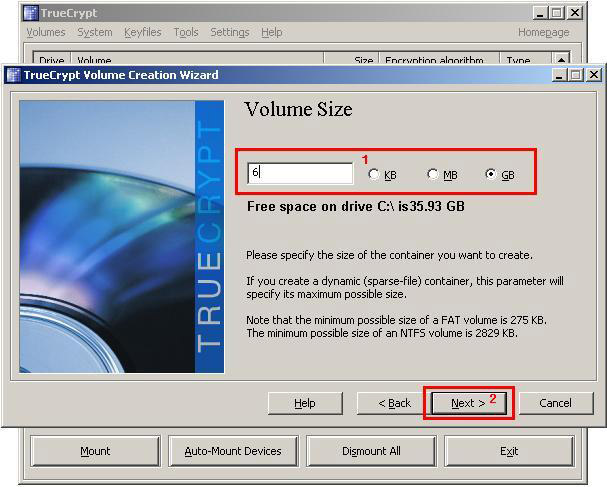Click the Volume Creation Wizard title bar icon
The image size is (607, 487).
(14, 75)
